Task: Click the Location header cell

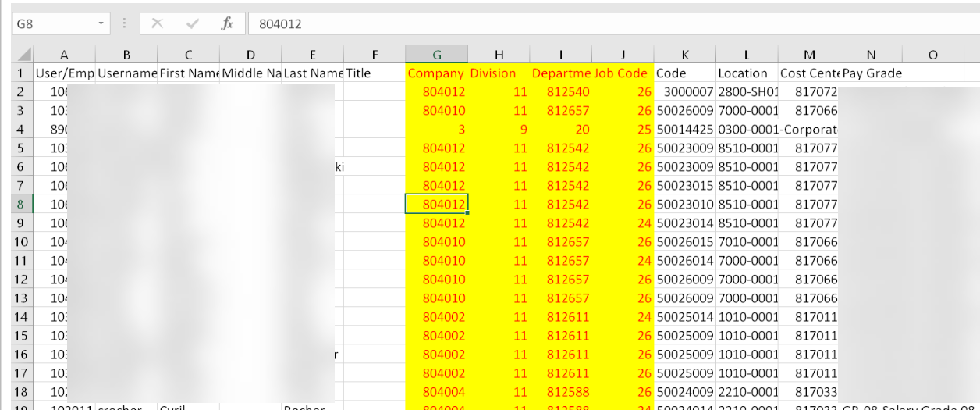Action: point(747,73)
